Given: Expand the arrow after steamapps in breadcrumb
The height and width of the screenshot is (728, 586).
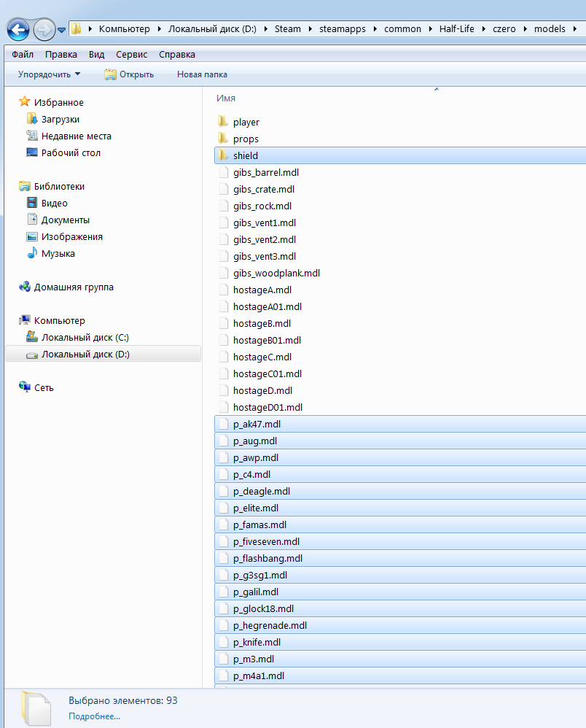Looking at the screenshot, I should 375,28.
